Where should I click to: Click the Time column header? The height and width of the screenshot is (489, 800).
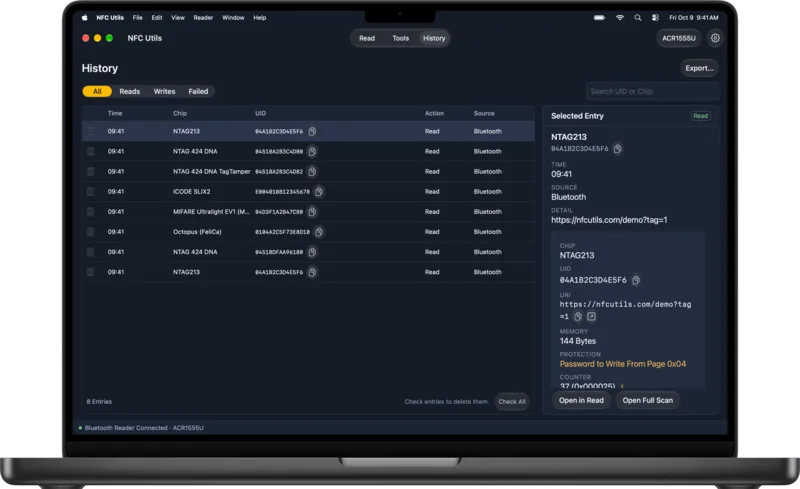(x=115, y=113)
